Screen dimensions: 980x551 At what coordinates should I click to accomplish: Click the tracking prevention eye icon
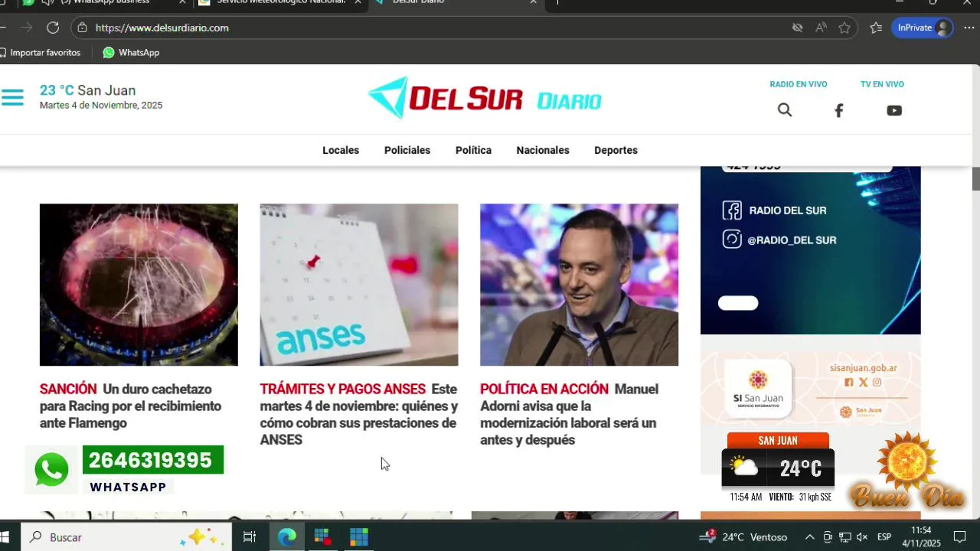click(797, 28)
